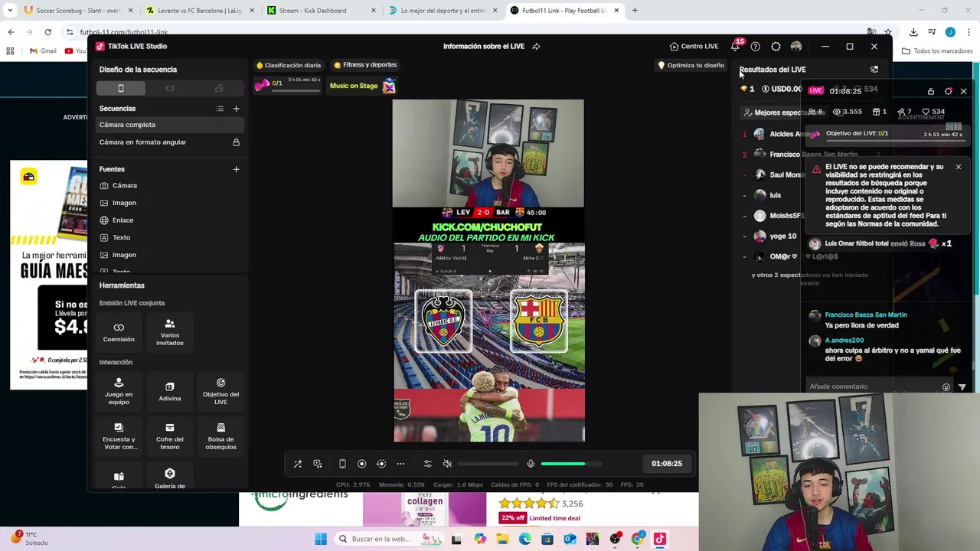Open the Fitness y deportes category
Image resolution: width=980 pixels, height=551 pixels.
365,65
